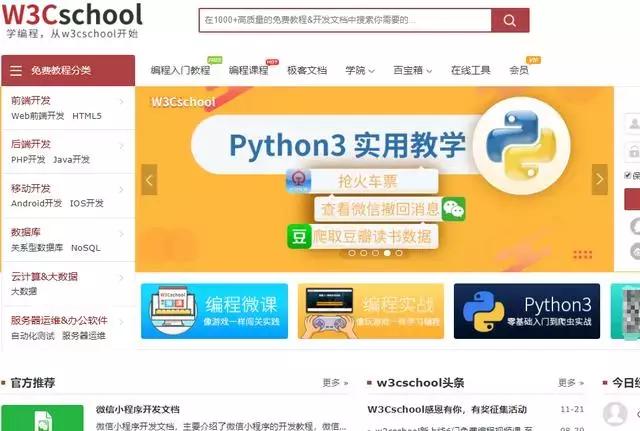The width and height of the screenshot is (640, 431).
Task: Open the Web前端开发 link
Action: 38,116
